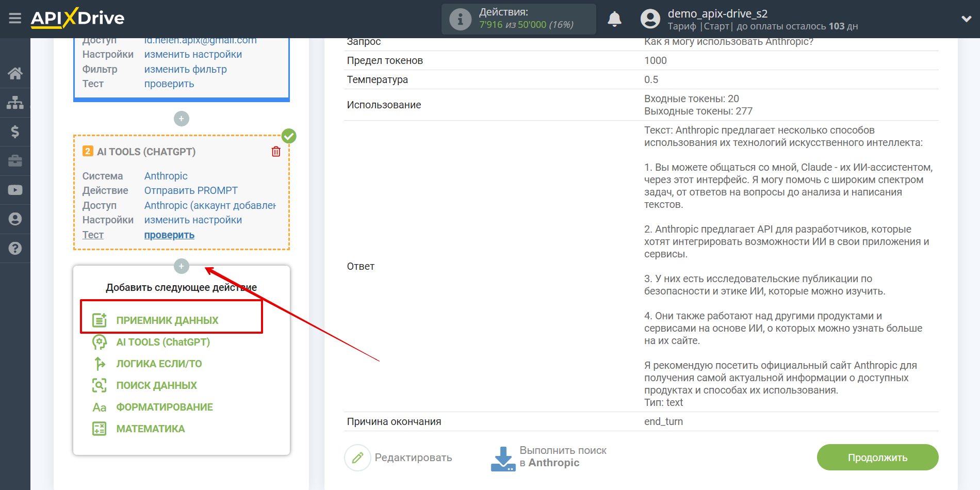Click изменить настройки in first block
Image resolution: width=980 pixels, height=490 pixels.
pos(193,54)
